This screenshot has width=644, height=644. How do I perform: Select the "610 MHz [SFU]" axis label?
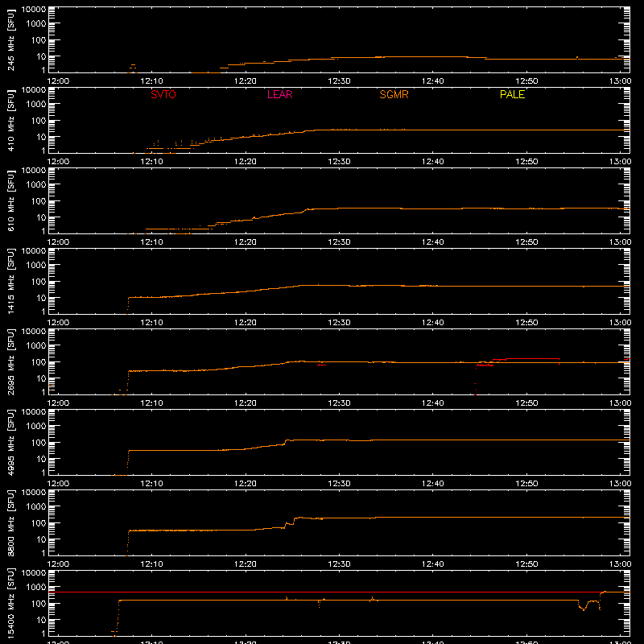coord(11,201)
